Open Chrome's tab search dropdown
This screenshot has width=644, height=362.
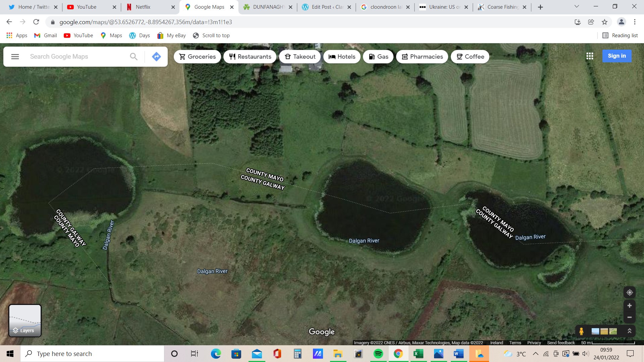tap(577, 7)
